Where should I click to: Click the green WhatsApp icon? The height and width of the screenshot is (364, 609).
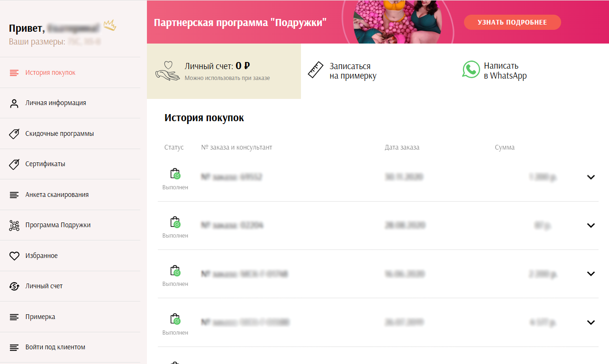(x=471, y=70)
